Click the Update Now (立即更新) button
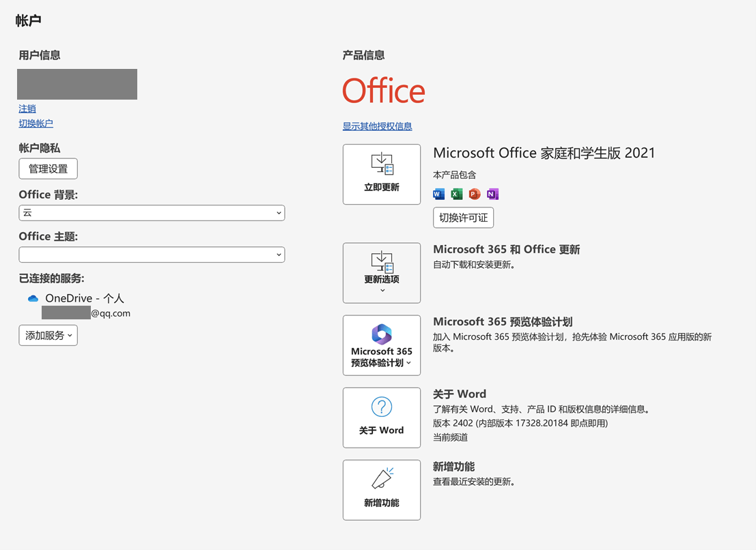This screenshot has width=756, height=550. [x=381, y=174]
